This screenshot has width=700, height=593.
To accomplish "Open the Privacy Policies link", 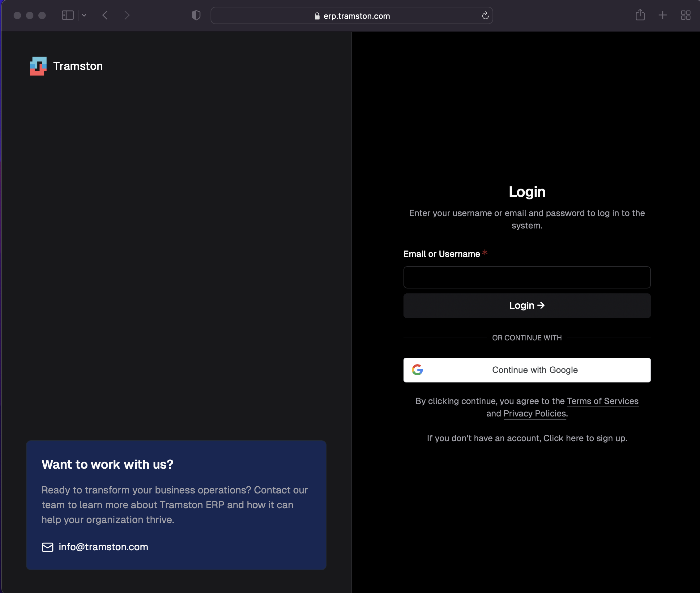I will coord(535,413).
